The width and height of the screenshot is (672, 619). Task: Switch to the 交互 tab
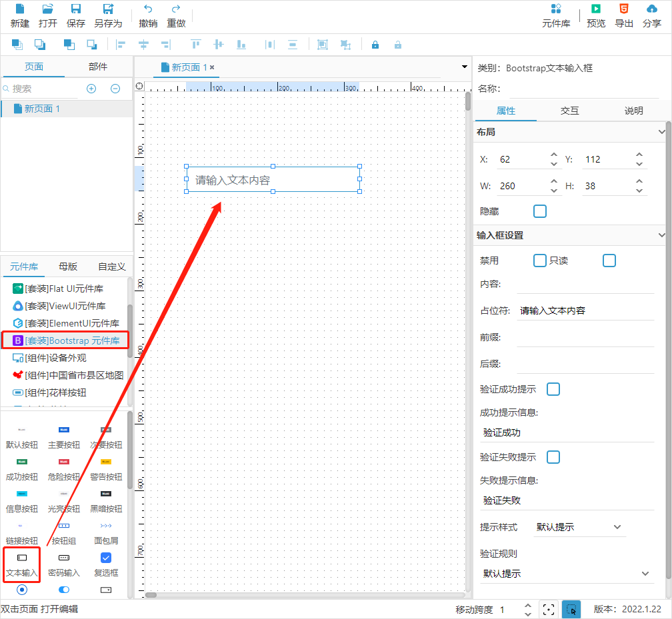click(569, 111)
